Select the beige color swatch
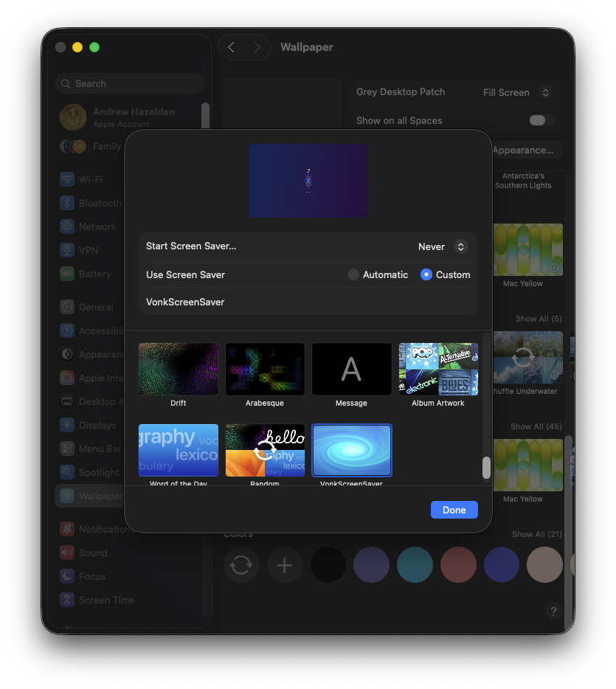 point(545,564)
